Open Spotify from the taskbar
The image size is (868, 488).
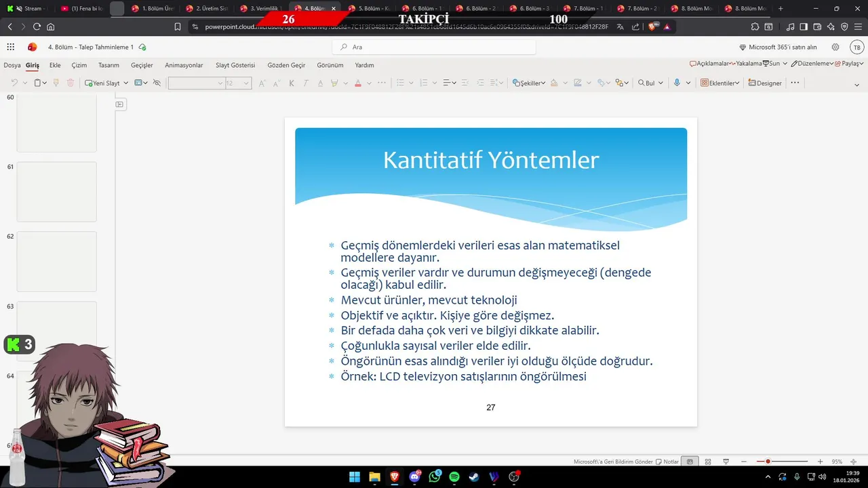click(x=454, y=477)
